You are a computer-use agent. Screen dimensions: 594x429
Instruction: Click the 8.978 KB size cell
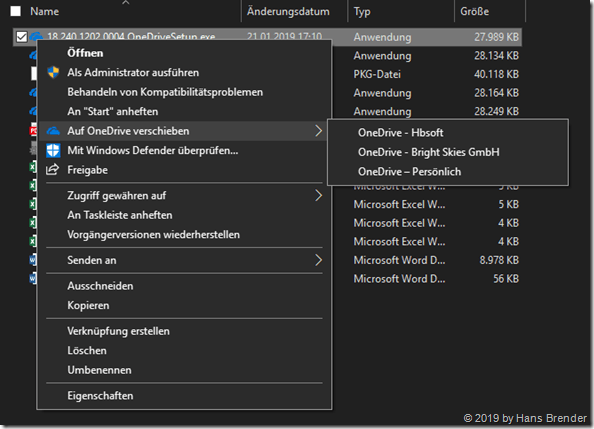[499, 260]
